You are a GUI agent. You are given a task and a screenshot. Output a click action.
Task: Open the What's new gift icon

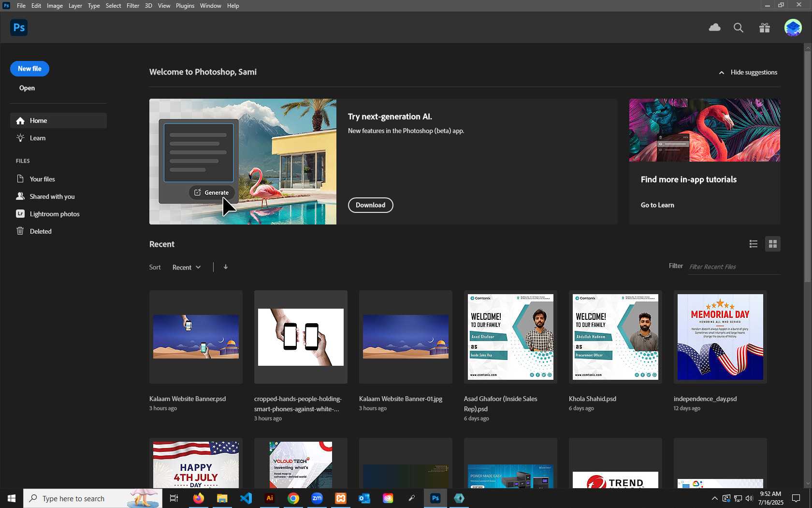click(x=765, y=28)
